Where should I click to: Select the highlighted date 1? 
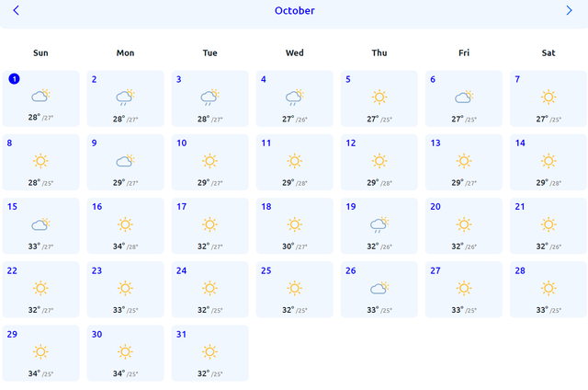tap(15, 79)
